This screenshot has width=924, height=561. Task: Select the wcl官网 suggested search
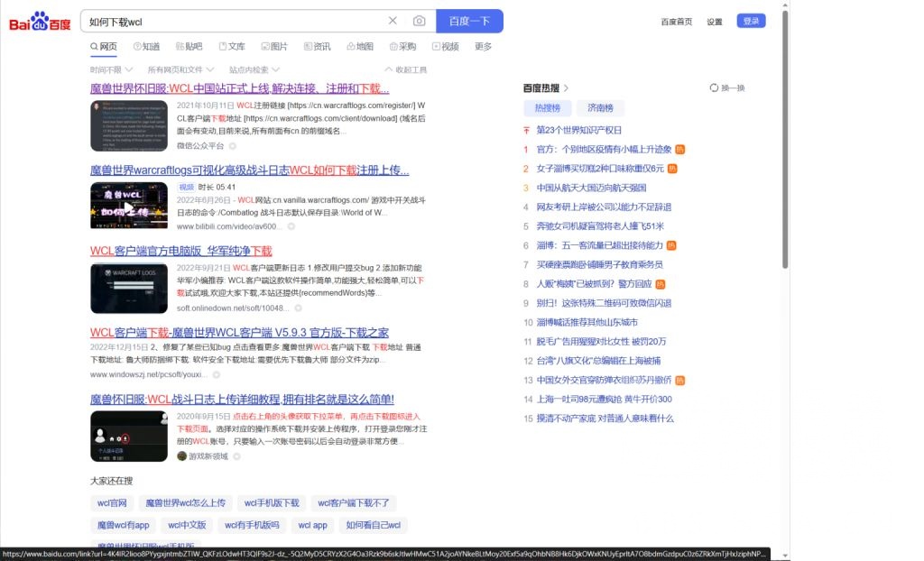point(111,503)
